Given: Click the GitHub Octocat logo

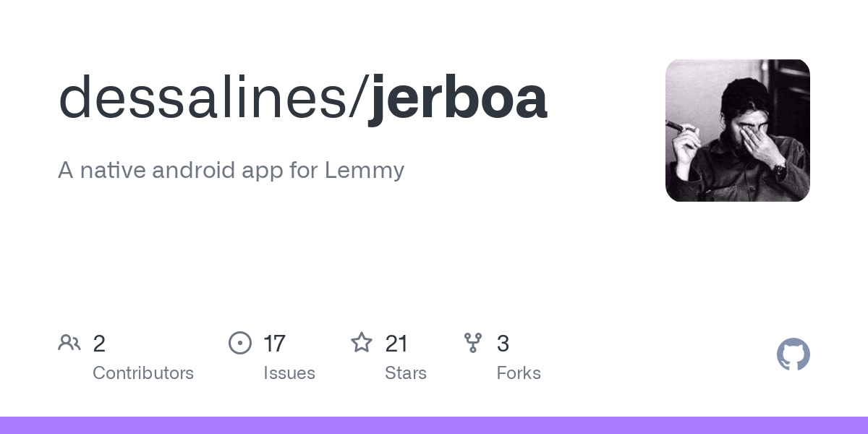Looking at the screenshot, I should click(793, 354).
